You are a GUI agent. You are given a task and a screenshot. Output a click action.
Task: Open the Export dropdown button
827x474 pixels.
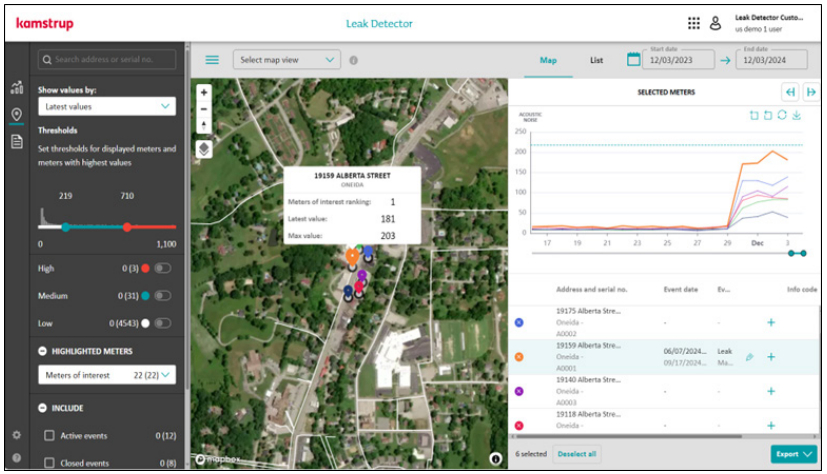point(793,454)
